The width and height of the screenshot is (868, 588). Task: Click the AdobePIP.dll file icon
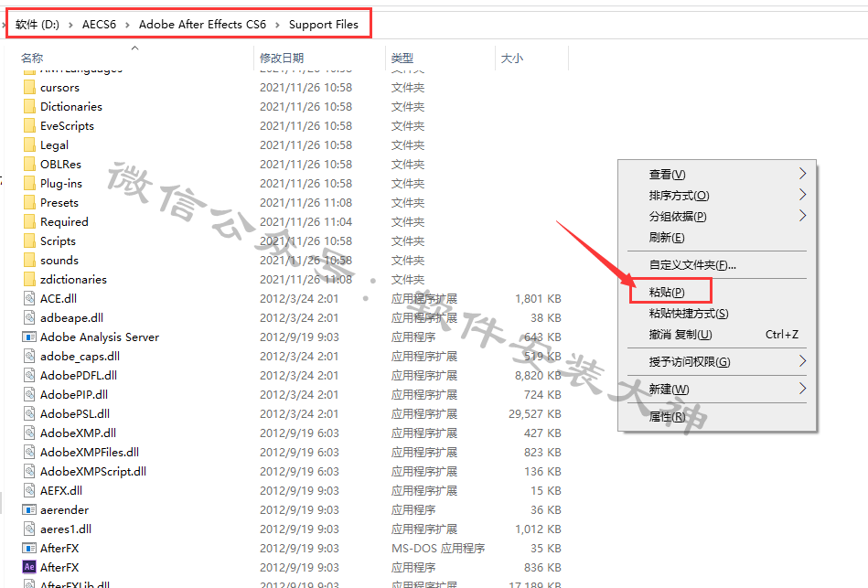click(29, 394)
